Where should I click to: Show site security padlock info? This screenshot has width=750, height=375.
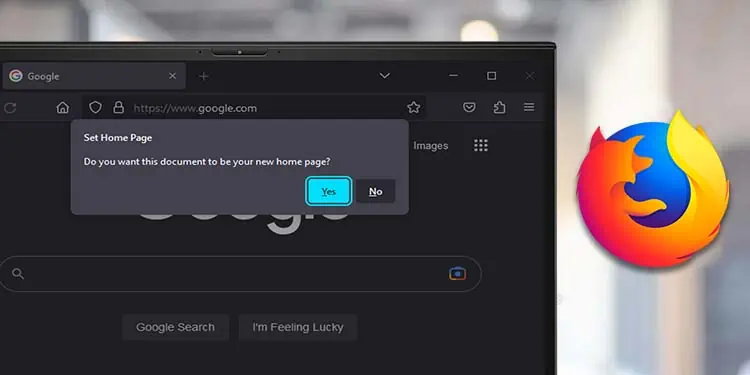118,108
